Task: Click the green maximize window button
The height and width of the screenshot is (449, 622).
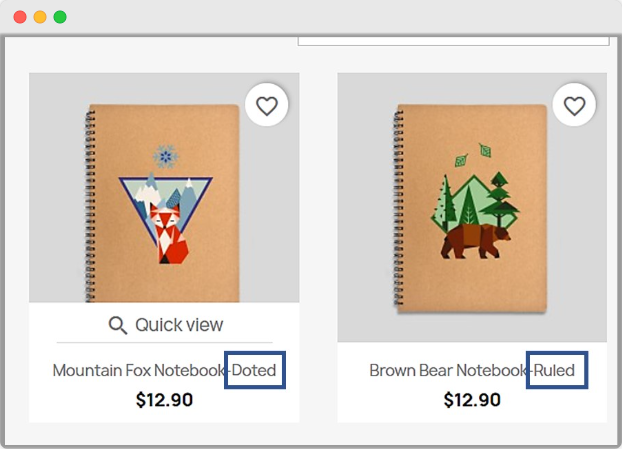Action: coord(60,17)
